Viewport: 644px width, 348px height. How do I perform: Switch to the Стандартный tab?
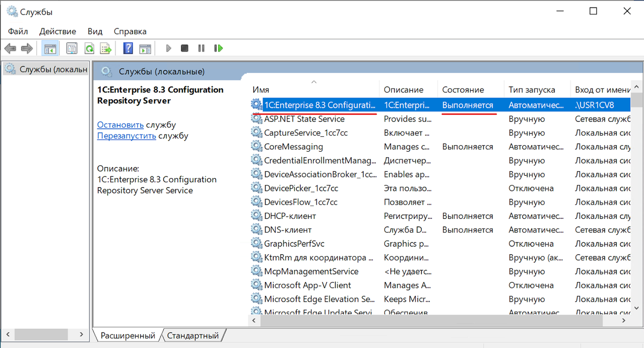(193, 336)
